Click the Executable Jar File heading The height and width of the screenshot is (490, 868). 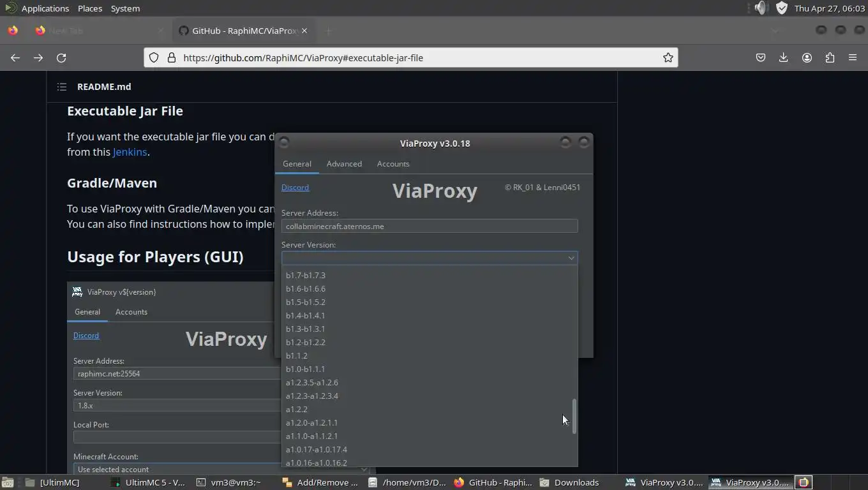pyautogui.click(x=125, y=111)
